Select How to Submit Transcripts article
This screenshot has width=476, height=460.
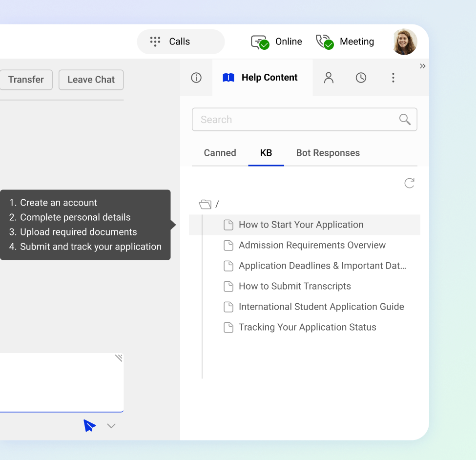(x=294, y=286)
